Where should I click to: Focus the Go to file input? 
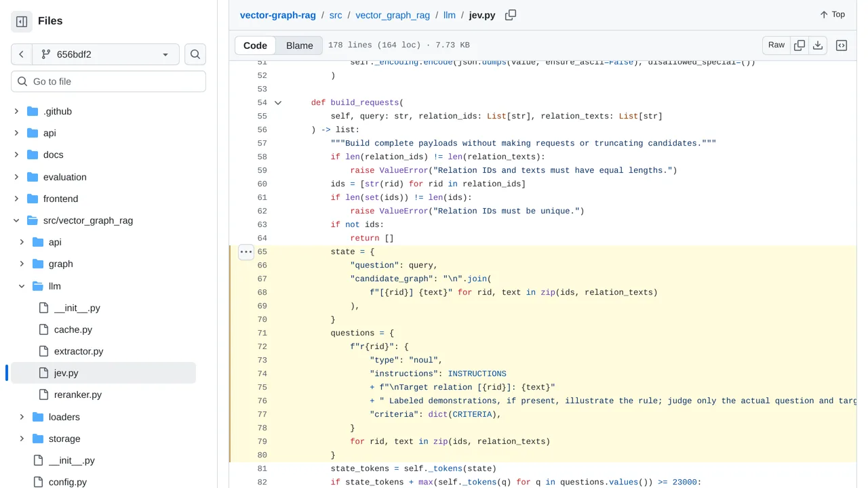[108, 81]
